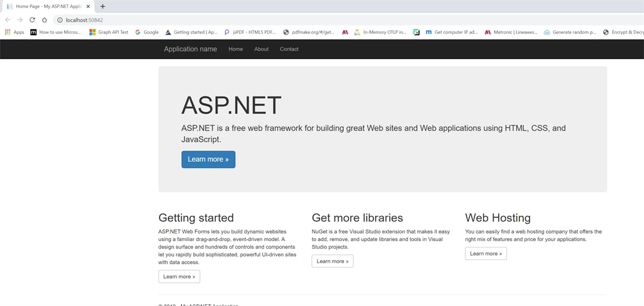Click Learn more under Get more libraries
644x306 pixels.
332,261
